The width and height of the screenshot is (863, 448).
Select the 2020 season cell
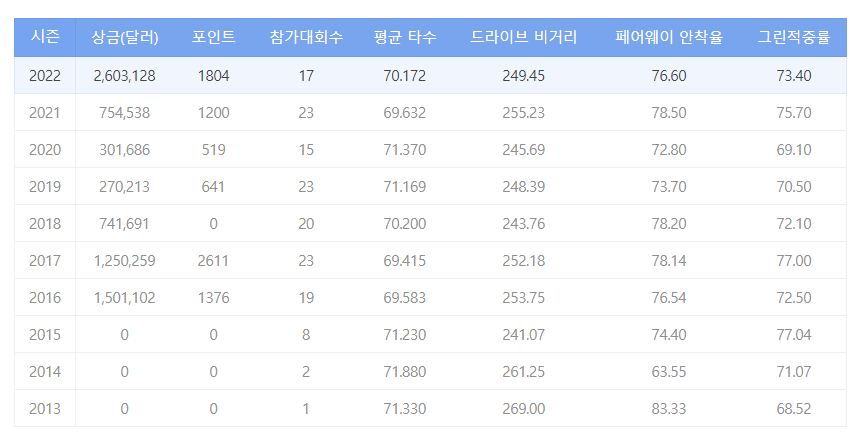pyautogui.click(x=45, y=149)
